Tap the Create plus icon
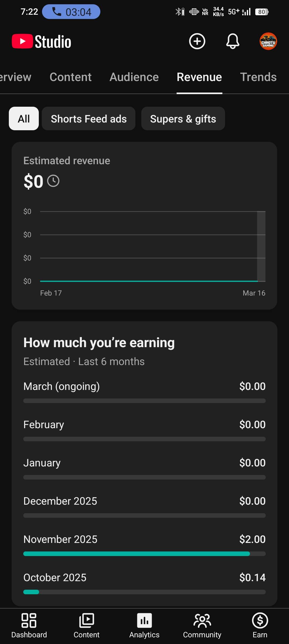The image size is (289, 644). pyautogui.click(x=197, y=41)
